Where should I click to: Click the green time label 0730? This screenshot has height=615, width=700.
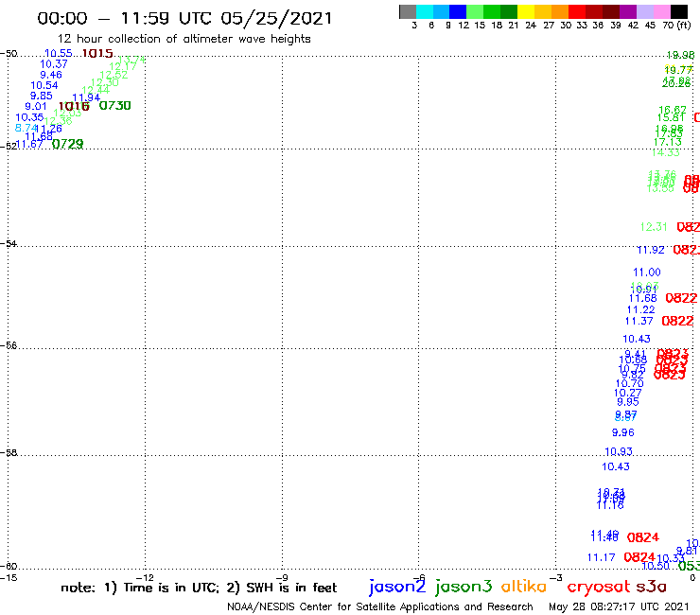(114, 106)
